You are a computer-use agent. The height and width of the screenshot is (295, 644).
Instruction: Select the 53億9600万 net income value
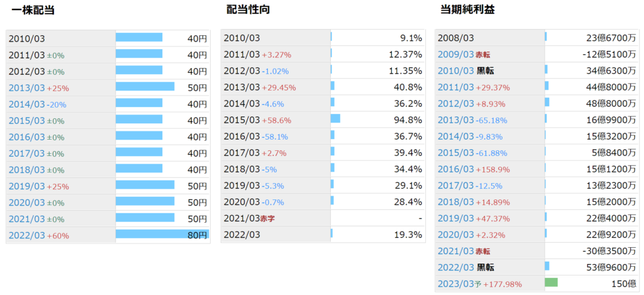pos(612,267)
